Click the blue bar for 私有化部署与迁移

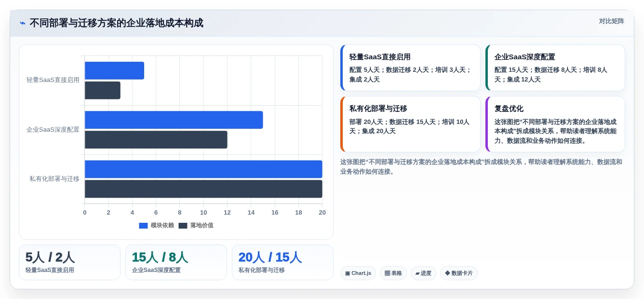tap(203, 169)
